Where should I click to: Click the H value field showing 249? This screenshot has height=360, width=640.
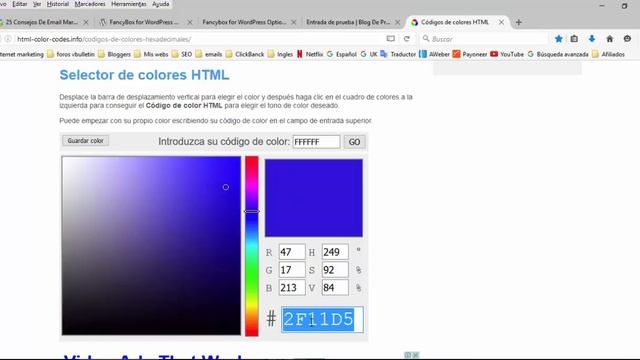pyautogui.click(x=335, y=252)
